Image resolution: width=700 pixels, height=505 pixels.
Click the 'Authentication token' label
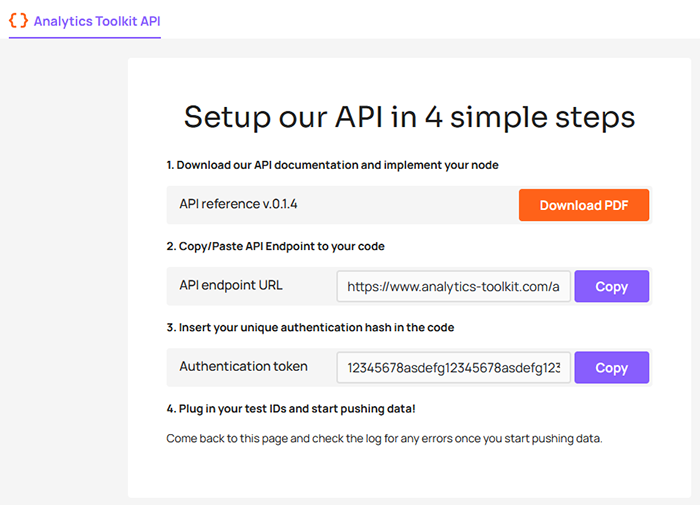click(243, 367)
